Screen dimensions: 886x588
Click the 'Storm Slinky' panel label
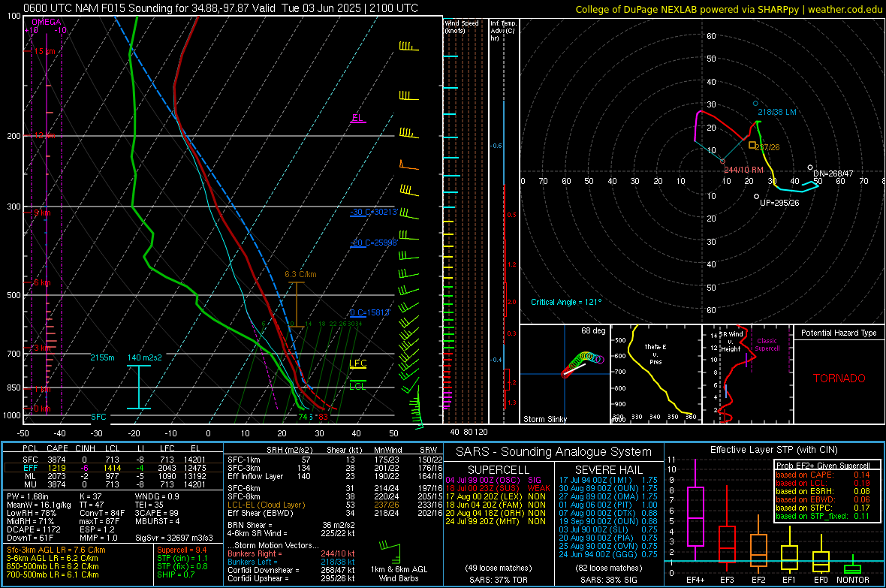544,419
